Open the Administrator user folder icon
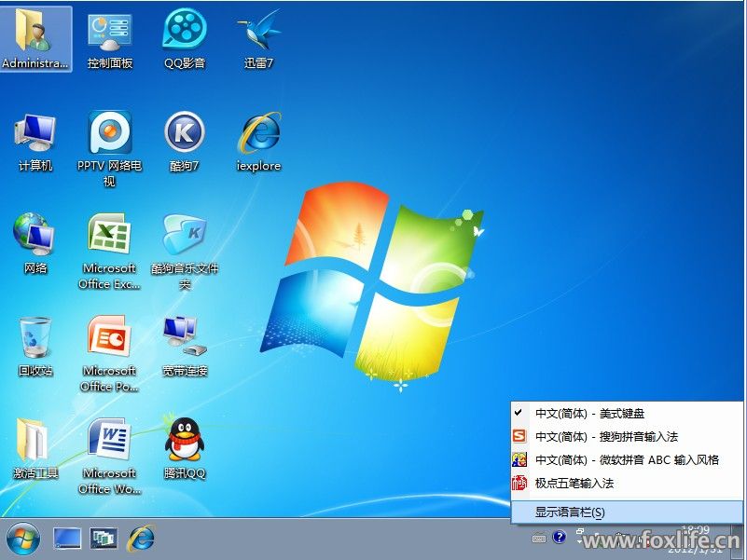This screenshot has height=560, width=747. tap(35, 39)
